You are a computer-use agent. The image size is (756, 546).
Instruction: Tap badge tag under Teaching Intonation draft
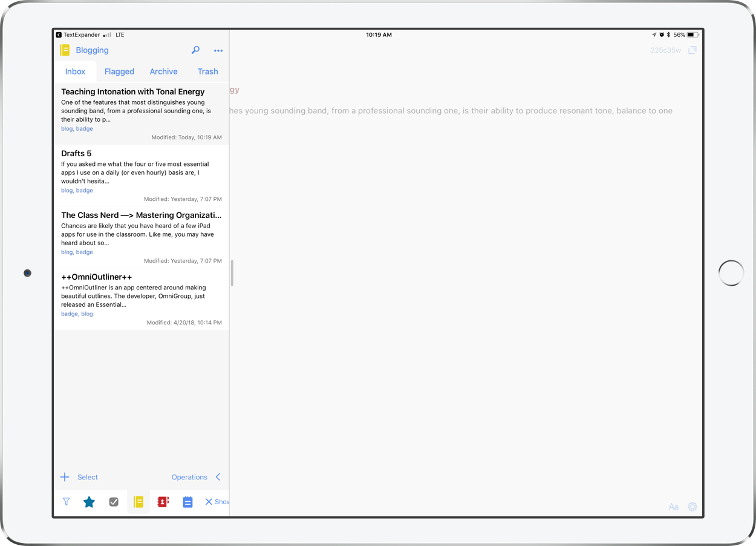(85, 128)
